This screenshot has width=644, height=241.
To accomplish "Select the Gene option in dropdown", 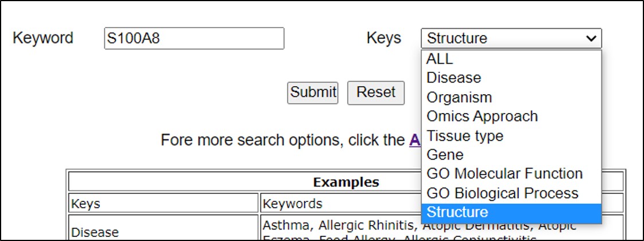I will tap(445, 154).
